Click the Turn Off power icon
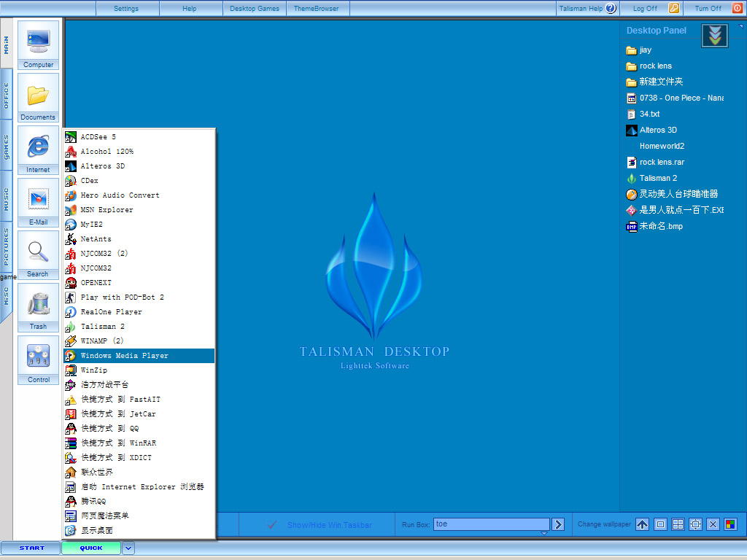The height and width of the screenshot is (560, 747). point(737,8)
